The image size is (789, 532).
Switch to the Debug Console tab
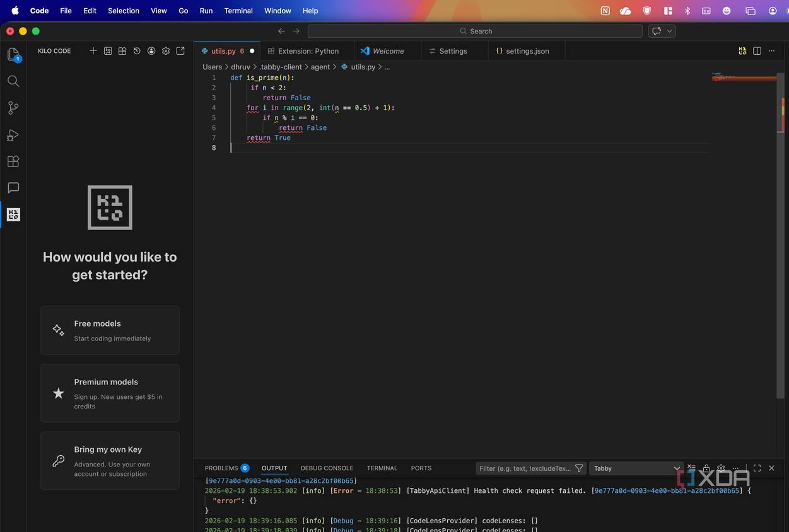click(327, 468)
